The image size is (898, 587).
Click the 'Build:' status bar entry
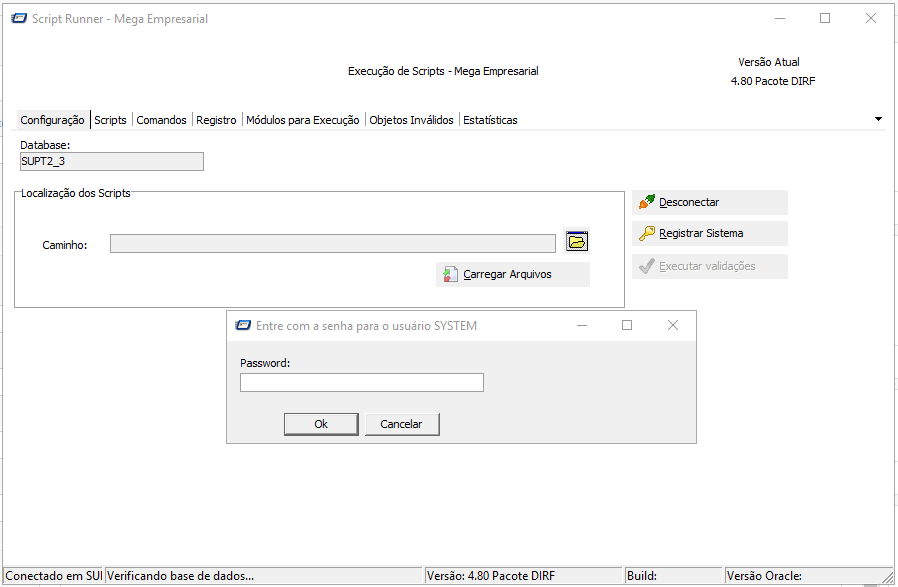[x=642, y=576]
